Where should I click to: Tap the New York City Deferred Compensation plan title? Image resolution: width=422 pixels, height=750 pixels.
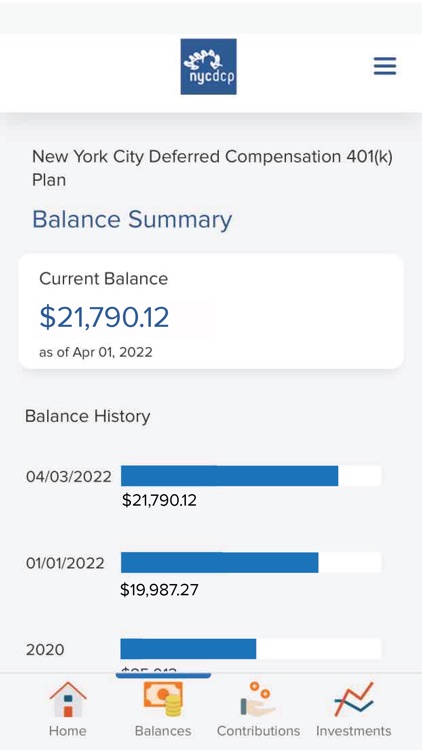click(212, 168)
